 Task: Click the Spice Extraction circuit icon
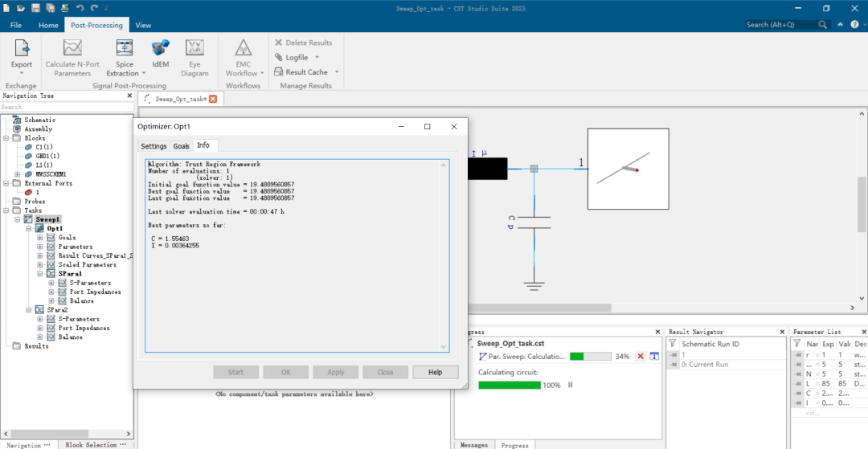124,47
